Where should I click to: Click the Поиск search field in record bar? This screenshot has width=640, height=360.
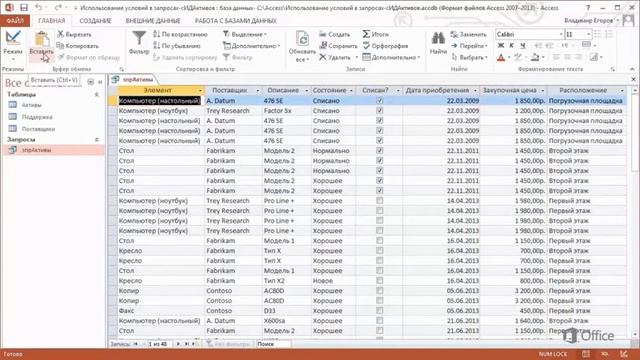pyautogui.click(x=273, y=344)
